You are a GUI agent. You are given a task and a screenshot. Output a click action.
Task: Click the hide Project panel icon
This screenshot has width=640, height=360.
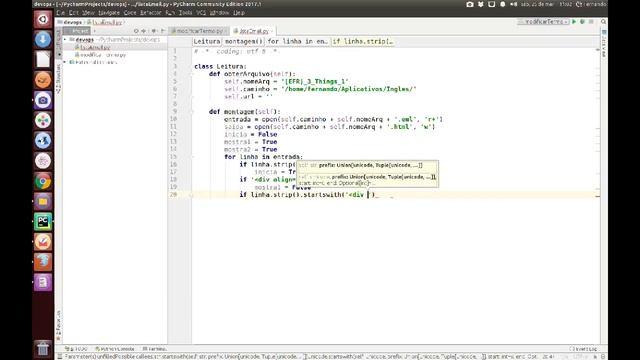click(x=162, y=31)
